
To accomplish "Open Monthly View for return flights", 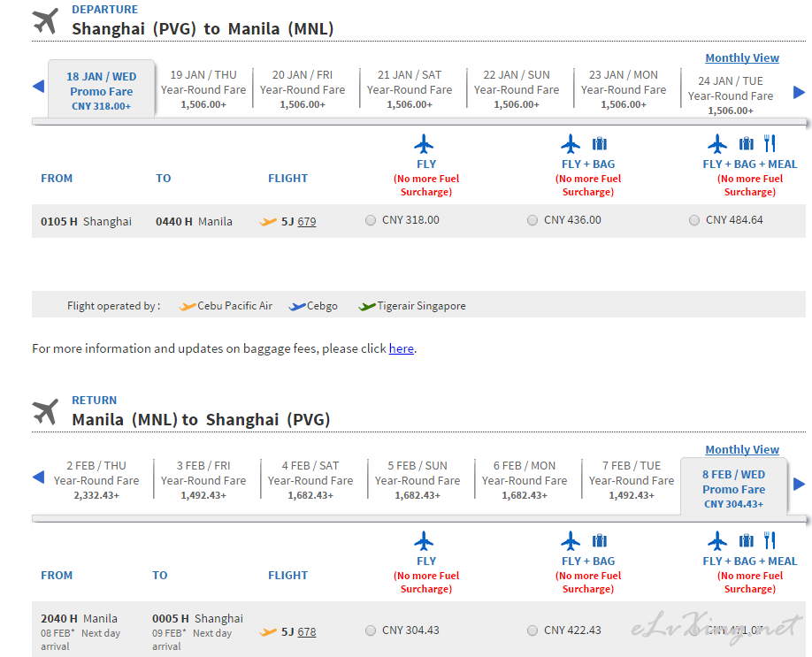I will pos(741,449).
